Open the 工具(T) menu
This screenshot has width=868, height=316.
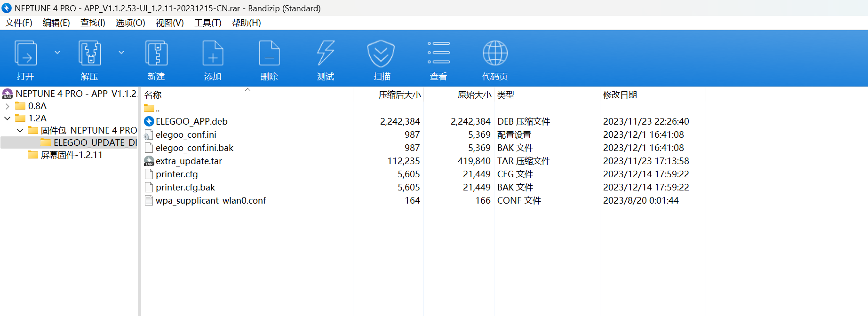(207, 23)
